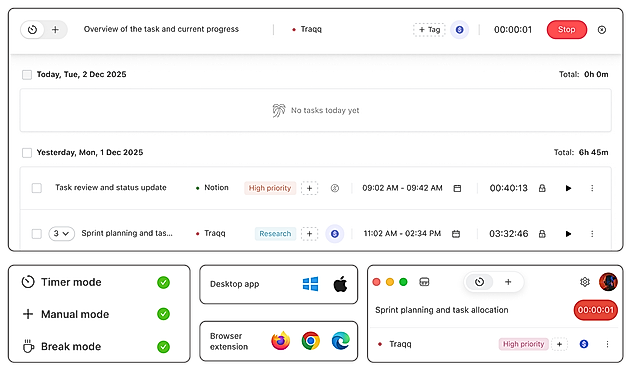Toggle the billable icon on Sprint planning row
The width and height of the screenshot is (632, 368).
point(335,234)
